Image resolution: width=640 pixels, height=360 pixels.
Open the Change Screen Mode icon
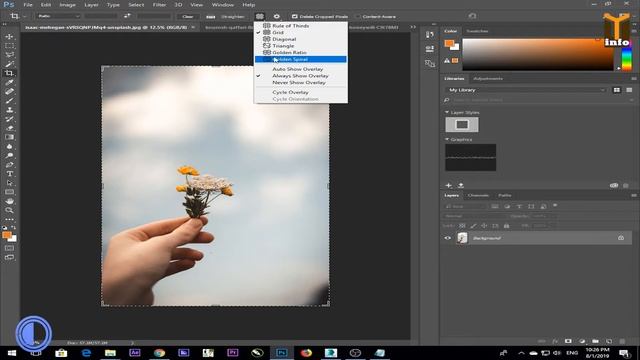pos(9,258)
